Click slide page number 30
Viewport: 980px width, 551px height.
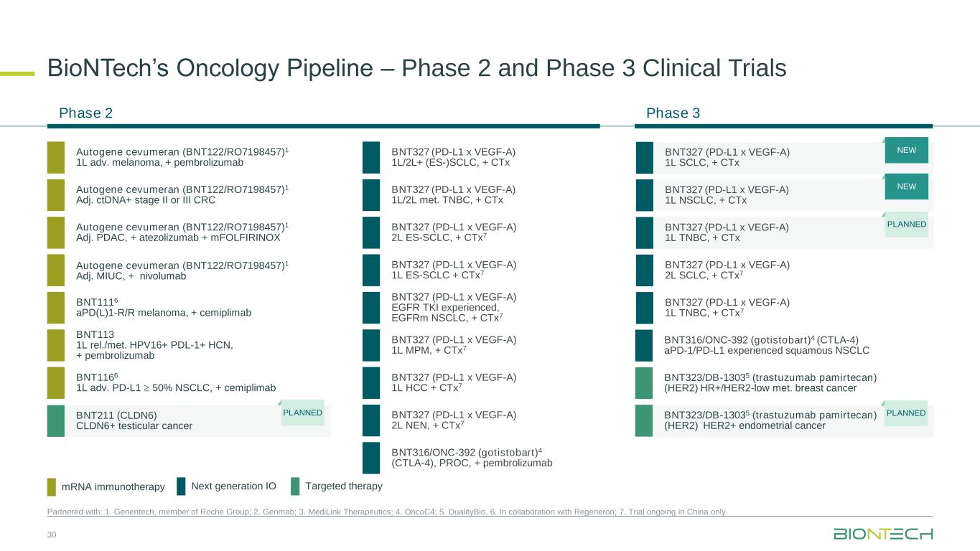coord(51,534)
